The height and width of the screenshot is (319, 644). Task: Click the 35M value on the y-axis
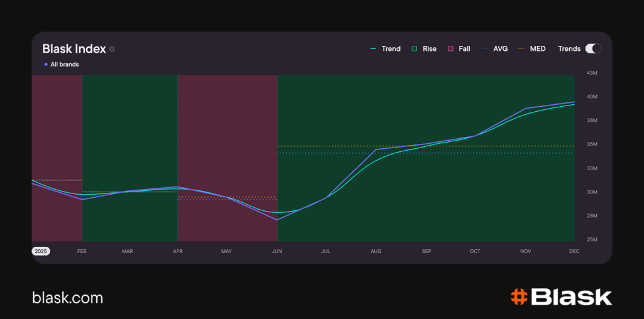[x=592, y=144]
